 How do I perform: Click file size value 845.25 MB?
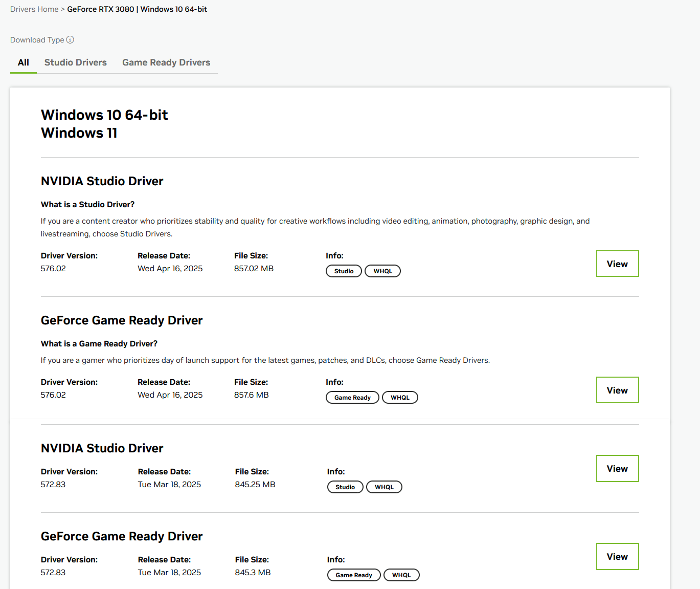click(x=255, y=484)
